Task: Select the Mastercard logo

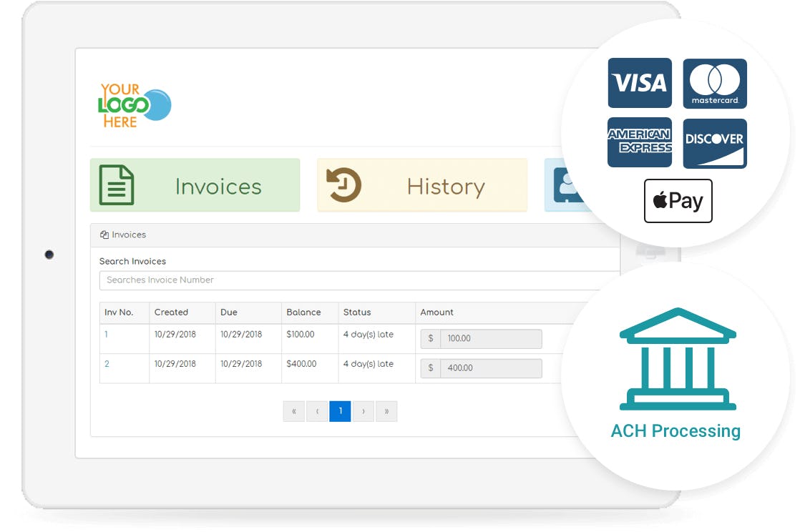Action: 715,84
